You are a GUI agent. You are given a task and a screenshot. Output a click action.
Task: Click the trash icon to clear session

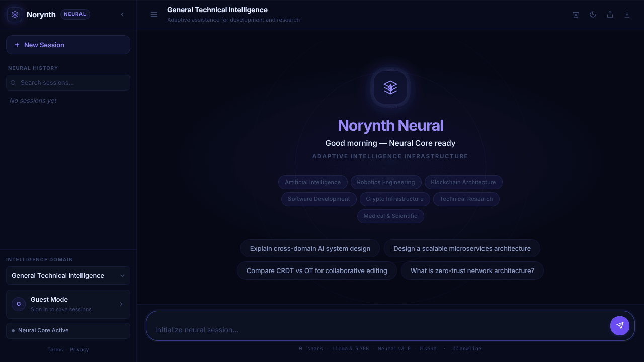[x=576, y=15]
